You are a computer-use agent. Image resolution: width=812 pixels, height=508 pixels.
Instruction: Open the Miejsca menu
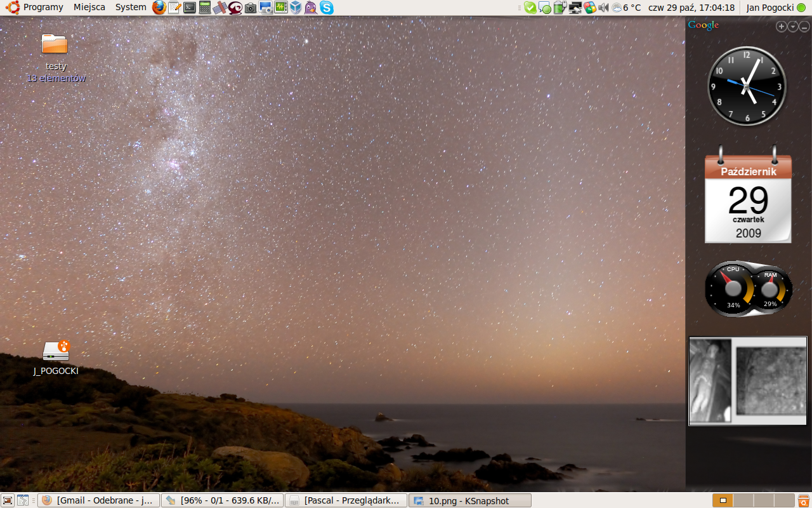pyautogui.click(x=89, y=8)
